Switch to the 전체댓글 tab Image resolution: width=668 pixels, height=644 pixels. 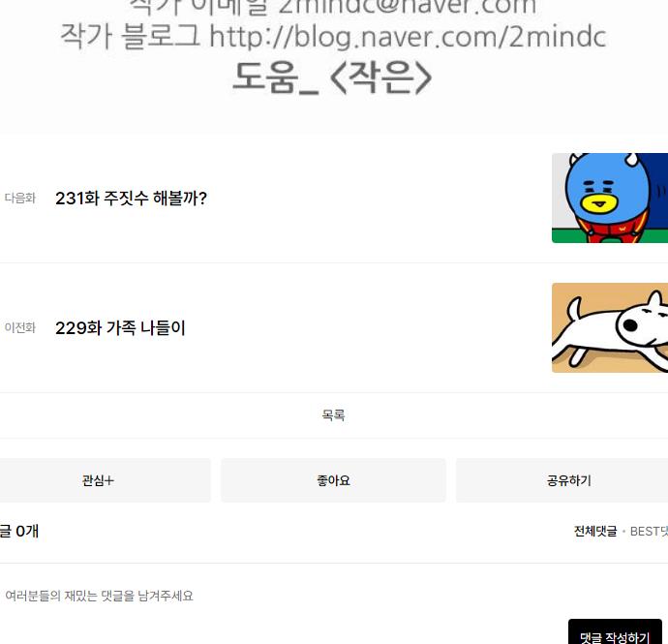click(595, 531)
